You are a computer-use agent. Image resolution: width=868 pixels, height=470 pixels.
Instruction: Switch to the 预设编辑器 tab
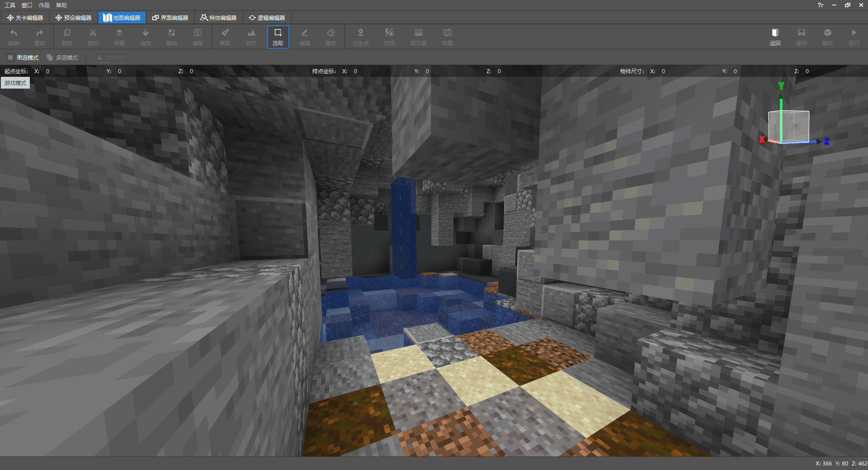click(73, 18)
